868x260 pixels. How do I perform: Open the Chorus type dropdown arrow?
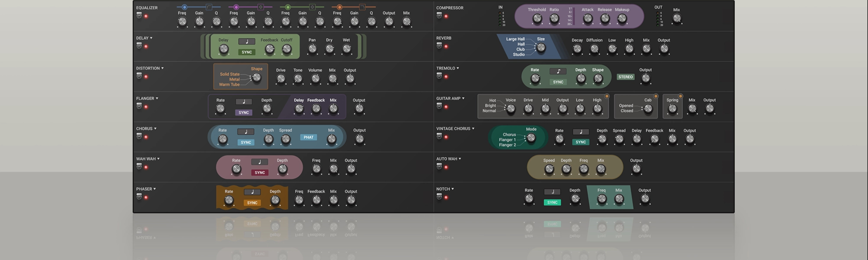(155, 129)
